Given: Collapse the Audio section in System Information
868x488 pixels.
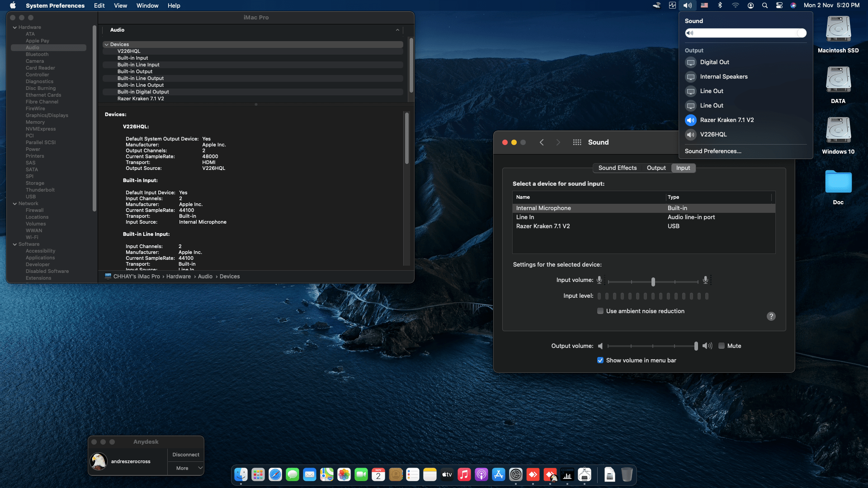Looking at the screenshot, I should (398, 30).
